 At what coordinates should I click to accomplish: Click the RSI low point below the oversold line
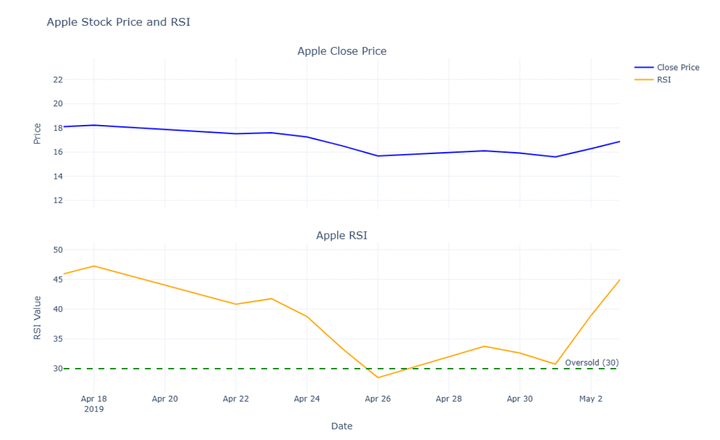[378, 377]
